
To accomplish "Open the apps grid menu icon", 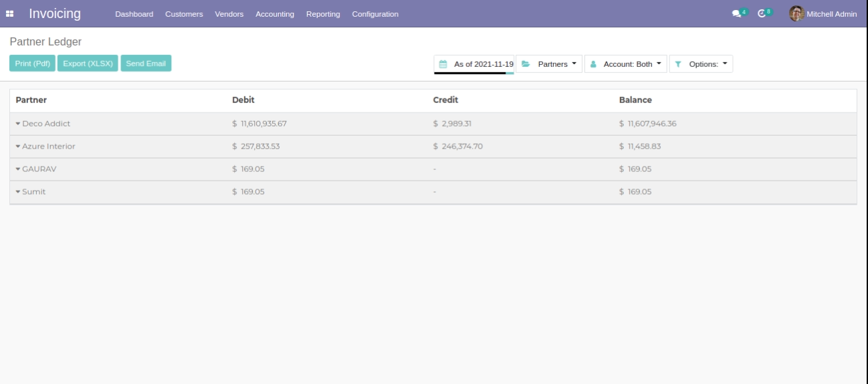I will tap(11, 14).
